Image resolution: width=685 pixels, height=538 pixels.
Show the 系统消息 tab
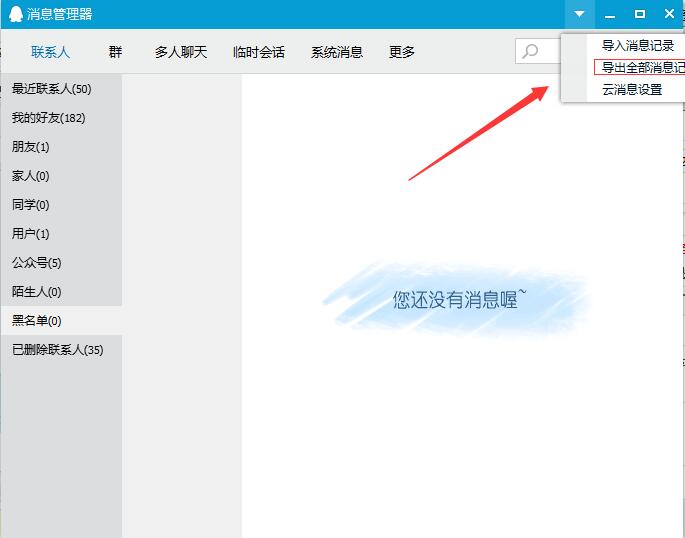pos(336,52)
